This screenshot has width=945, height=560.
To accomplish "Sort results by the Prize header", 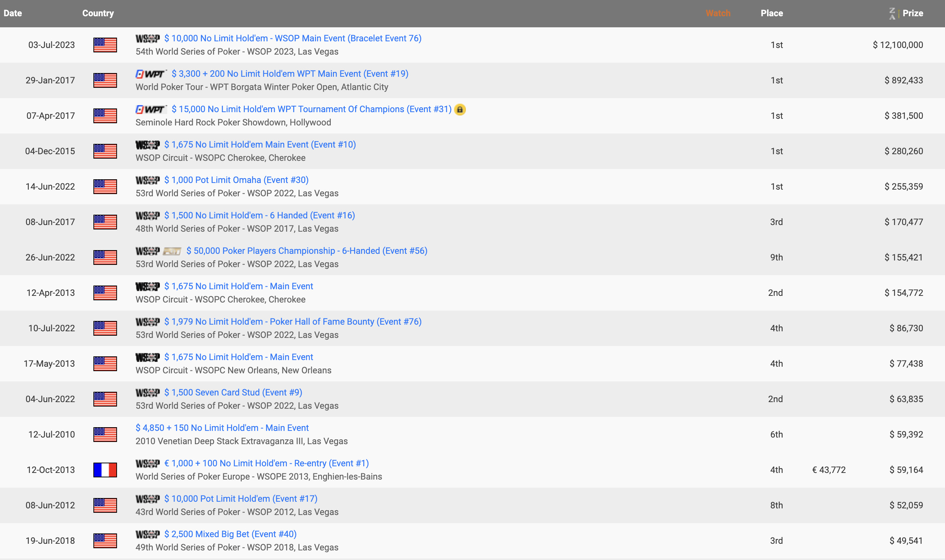I will coord(913,13).
